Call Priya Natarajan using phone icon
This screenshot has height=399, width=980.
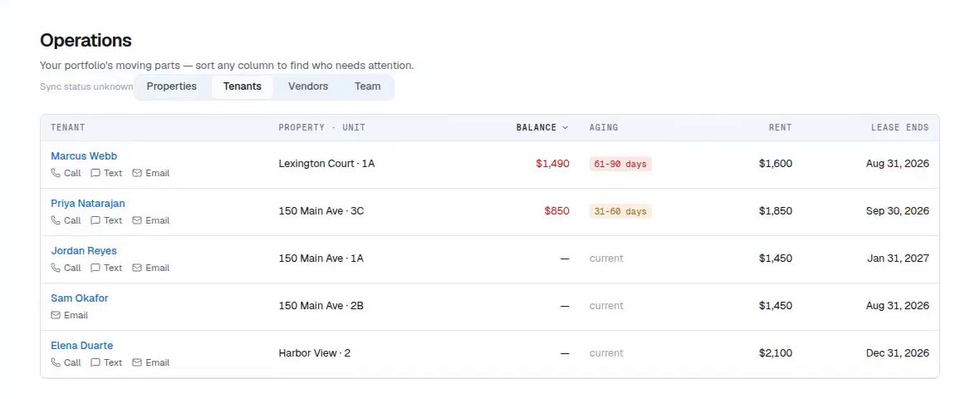[66, 221]
